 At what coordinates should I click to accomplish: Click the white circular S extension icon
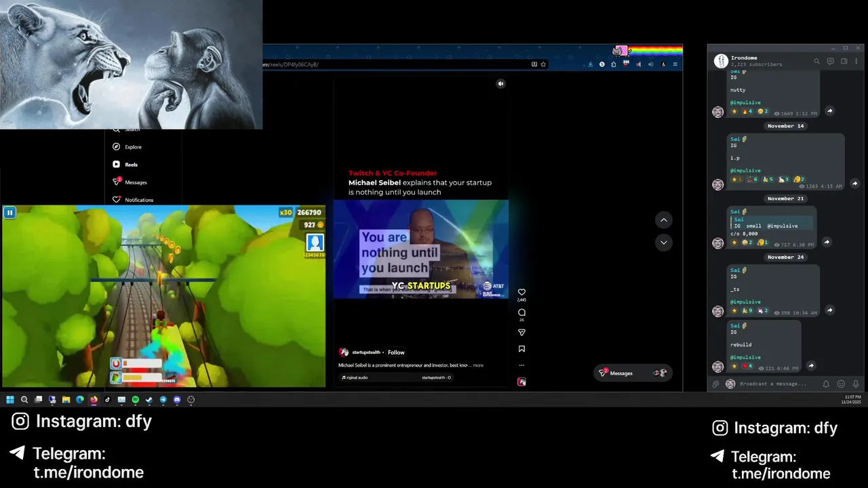click(602, 64)
